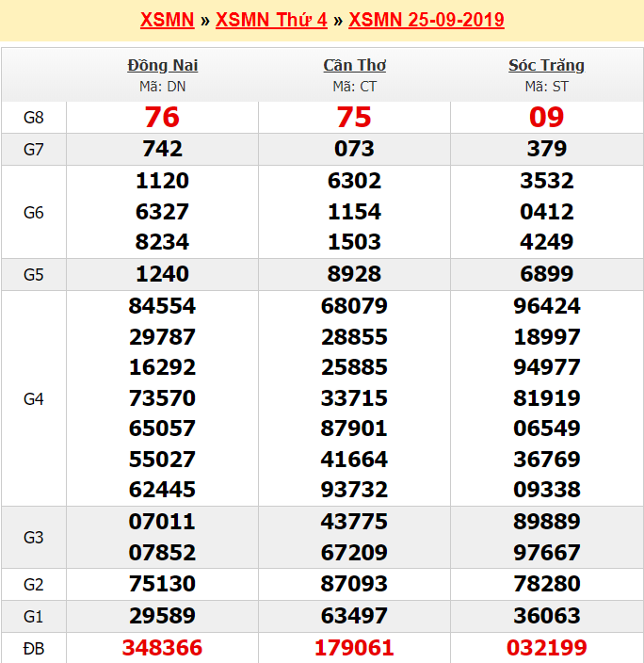Click G4 number 09338
The image size is (644, 663).
(546, 490)
